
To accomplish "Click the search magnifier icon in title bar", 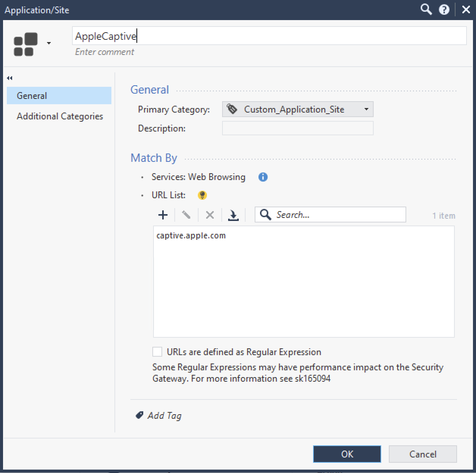I will click(426, 9).
